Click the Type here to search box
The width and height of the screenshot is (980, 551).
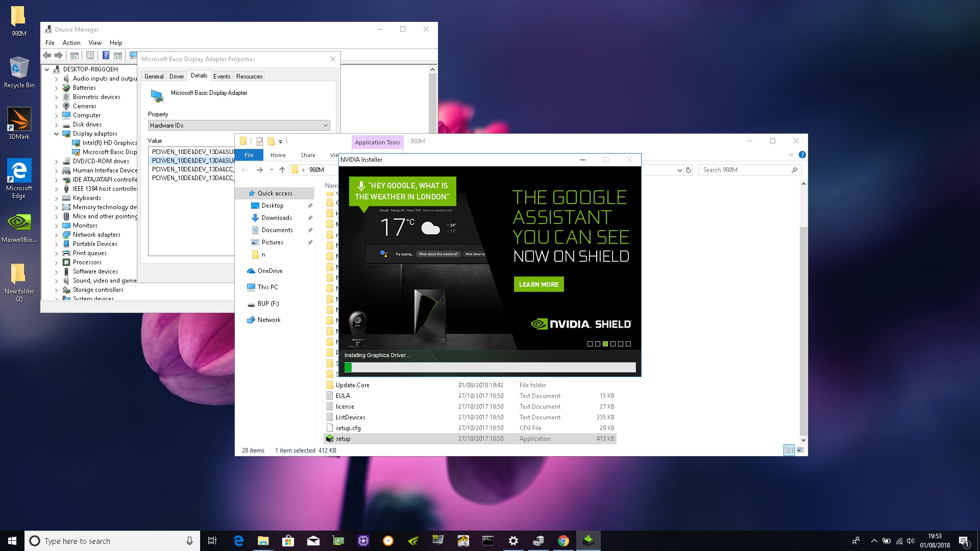[x=112, y=541]
